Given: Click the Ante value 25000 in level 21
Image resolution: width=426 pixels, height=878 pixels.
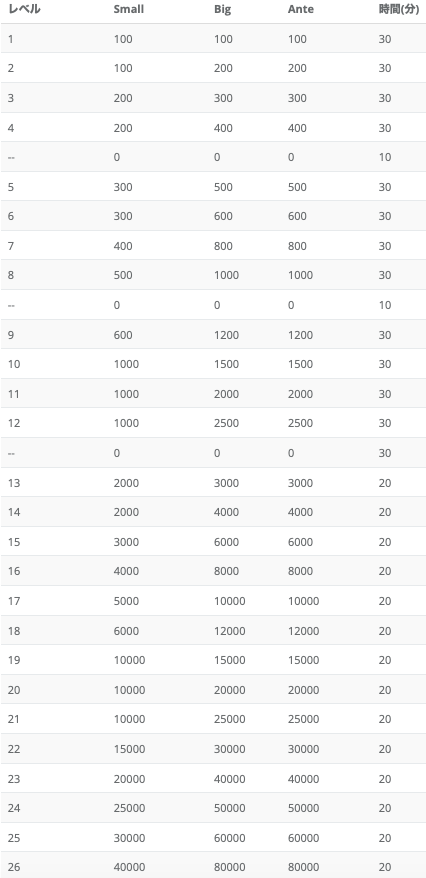Looking at the screenshot, I should point(303,719).
